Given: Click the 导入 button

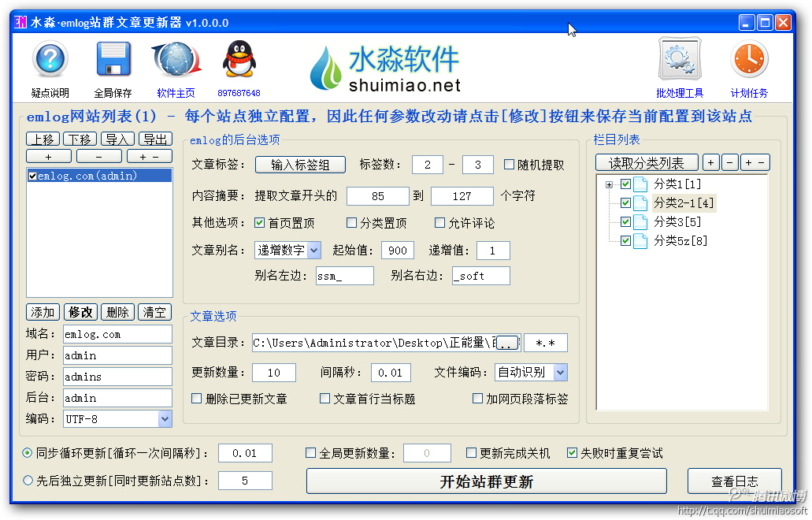Looking at the screenshot, I should click(x=117, y=139).
